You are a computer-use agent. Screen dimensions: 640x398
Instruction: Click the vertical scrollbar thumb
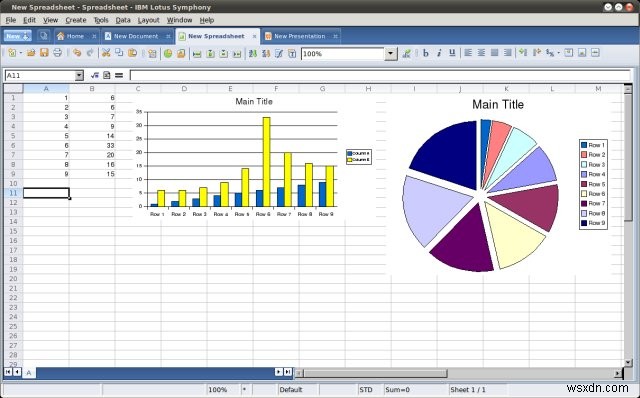click(x=628, y=158)
